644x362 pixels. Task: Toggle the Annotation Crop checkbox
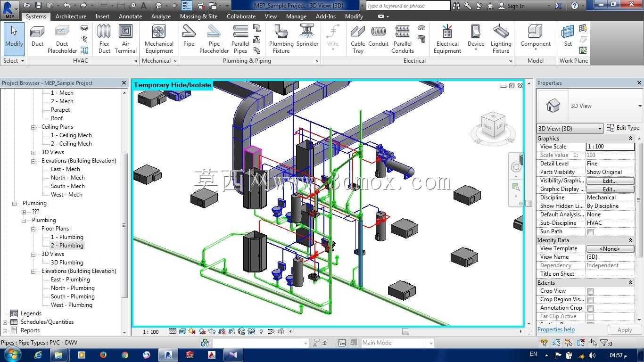pos(590,308)
